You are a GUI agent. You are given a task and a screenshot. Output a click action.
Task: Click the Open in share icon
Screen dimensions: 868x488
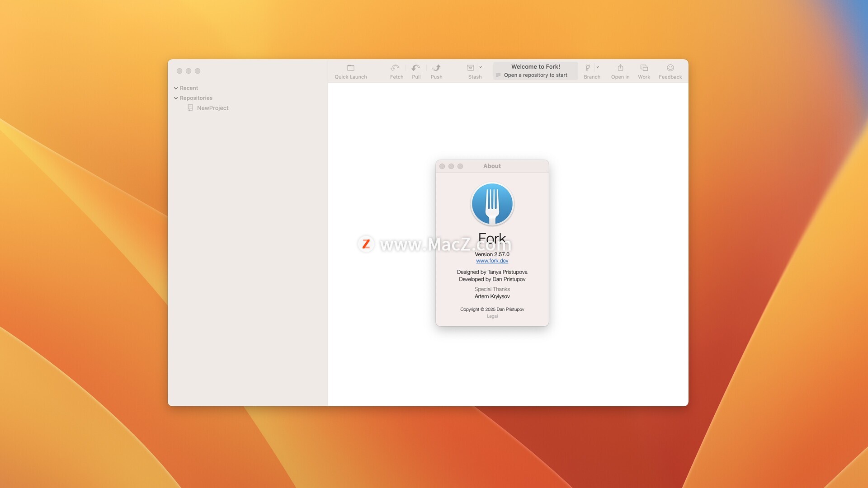click(x=620, y=68)
